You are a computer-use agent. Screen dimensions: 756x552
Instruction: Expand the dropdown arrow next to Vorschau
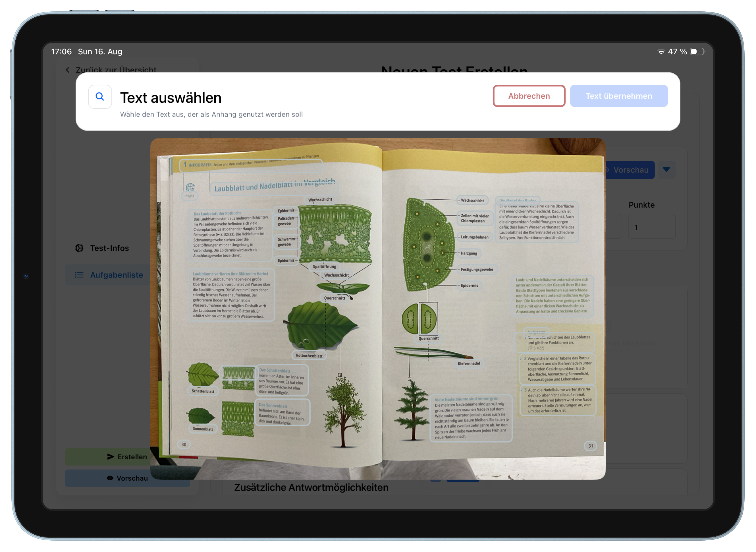(x=666, y=169)
